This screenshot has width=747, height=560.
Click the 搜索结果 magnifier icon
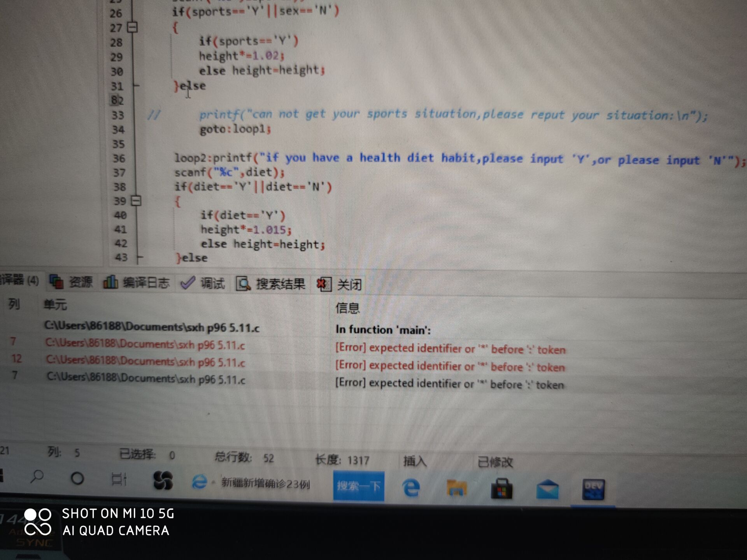[243, 284]
